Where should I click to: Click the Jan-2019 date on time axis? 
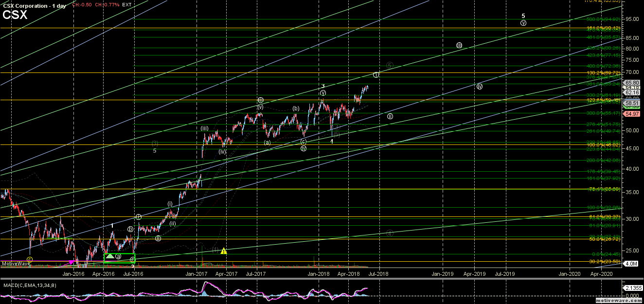point(444,273)
